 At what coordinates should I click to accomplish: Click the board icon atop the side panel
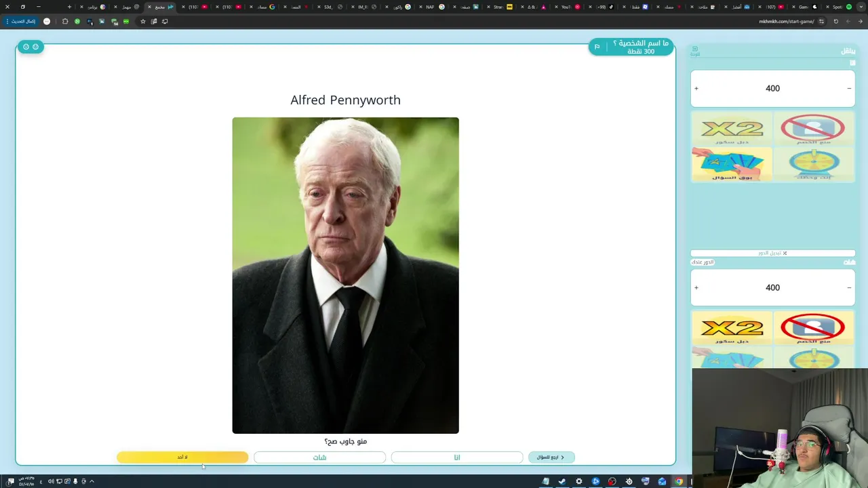tap(695, 50)
